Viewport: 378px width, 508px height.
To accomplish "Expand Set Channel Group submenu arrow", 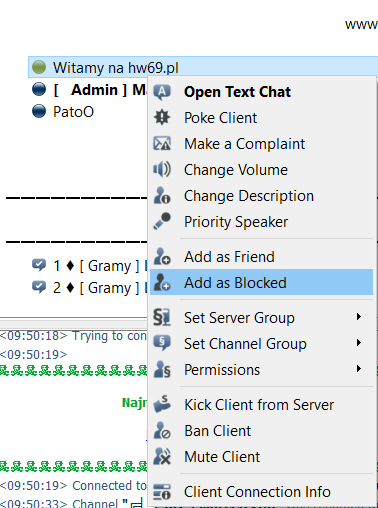I will tap(359, 343).
